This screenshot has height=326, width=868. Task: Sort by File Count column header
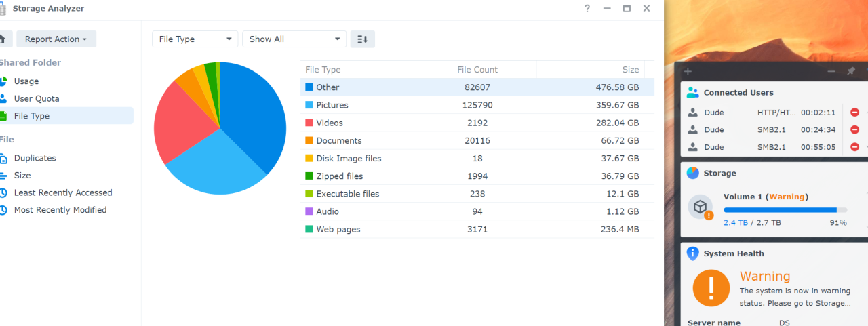coord(477,70)
